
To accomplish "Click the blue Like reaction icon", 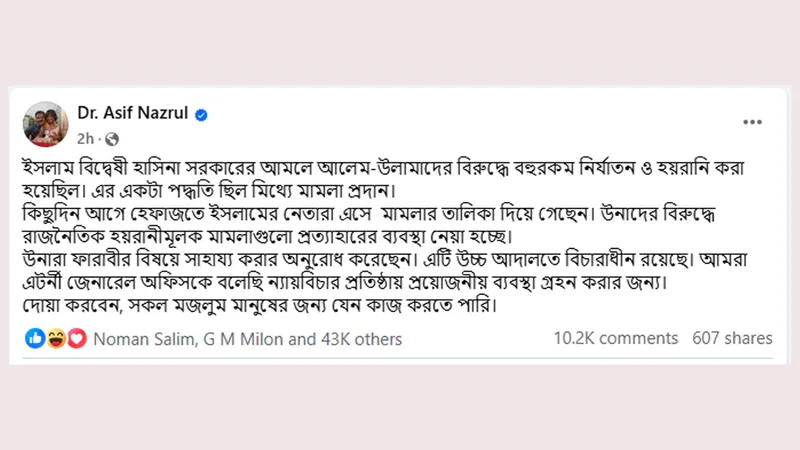I will point(37,339).
